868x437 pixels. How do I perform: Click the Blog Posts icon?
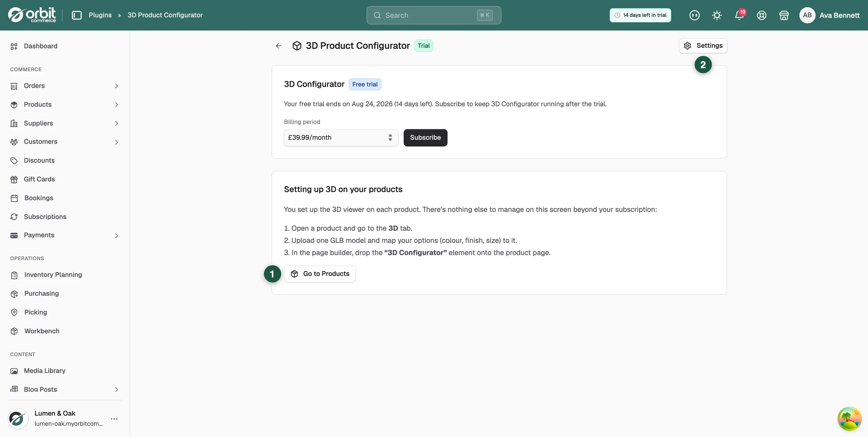14,389
